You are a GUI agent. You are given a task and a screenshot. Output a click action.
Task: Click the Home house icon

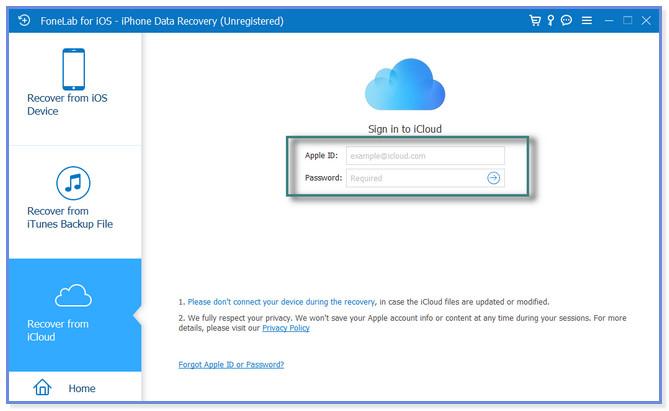(42, 388)
